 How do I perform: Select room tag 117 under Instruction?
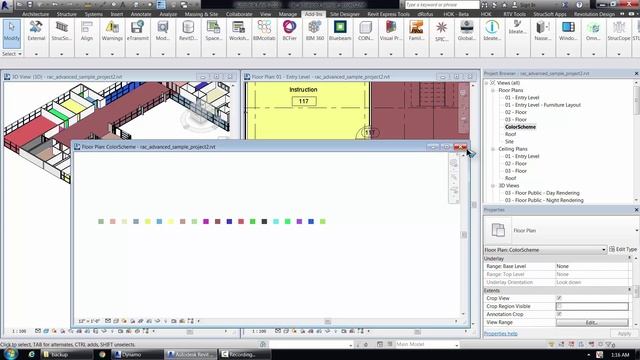pyautogui.click(x=304, y=101)
